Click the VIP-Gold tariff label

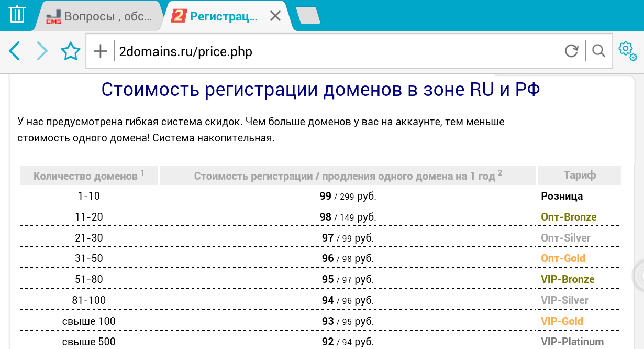(x=562, y=321)
